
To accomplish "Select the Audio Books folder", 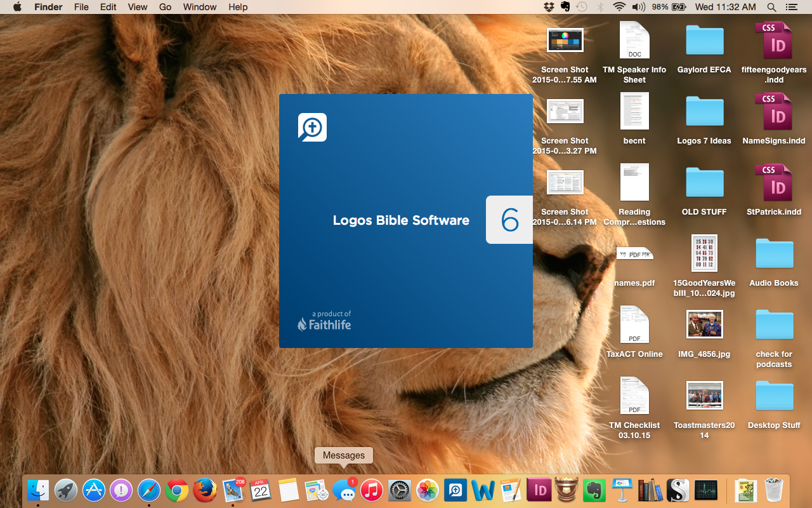I will (774, 254).
